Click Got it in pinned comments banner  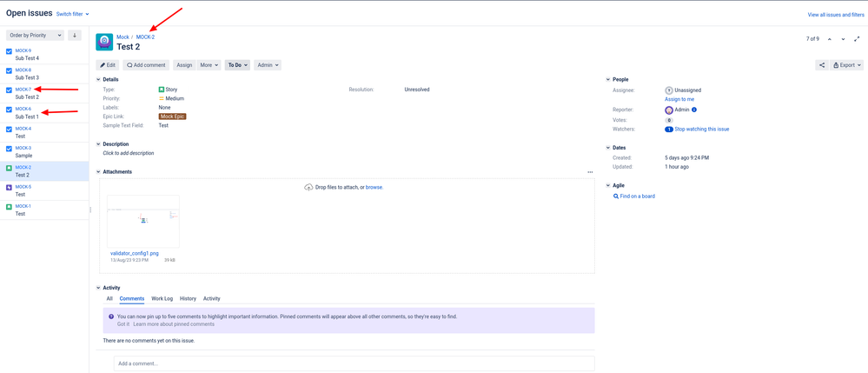(x=123, y=324)
